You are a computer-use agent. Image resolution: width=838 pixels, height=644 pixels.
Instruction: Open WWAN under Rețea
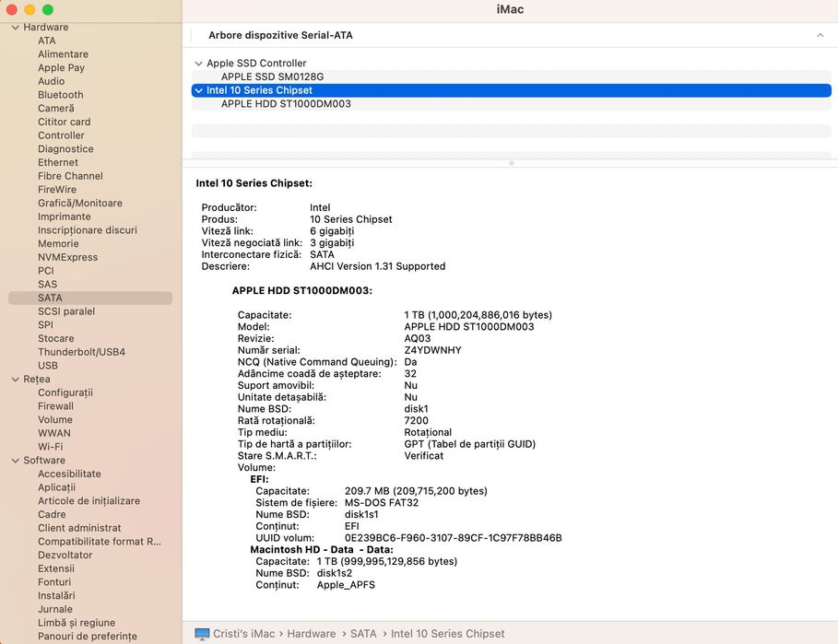pos(54,433)
